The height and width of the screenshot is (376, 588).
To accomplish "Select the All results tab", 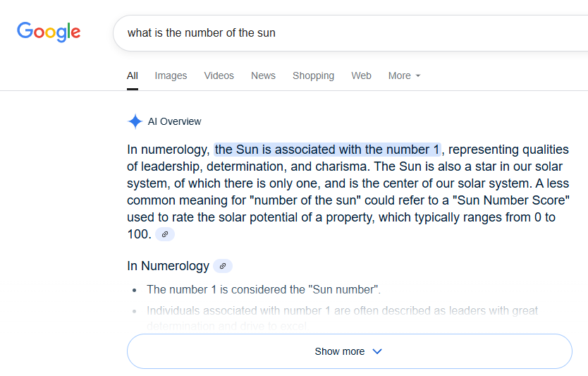I will [x=133, y=75].
